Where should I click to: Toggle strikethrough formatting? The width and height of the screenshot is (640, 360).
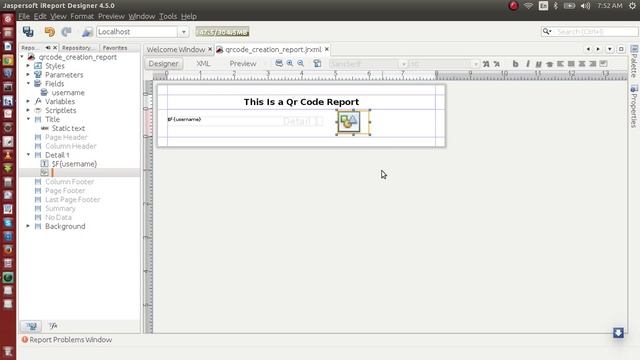point(549,64)
